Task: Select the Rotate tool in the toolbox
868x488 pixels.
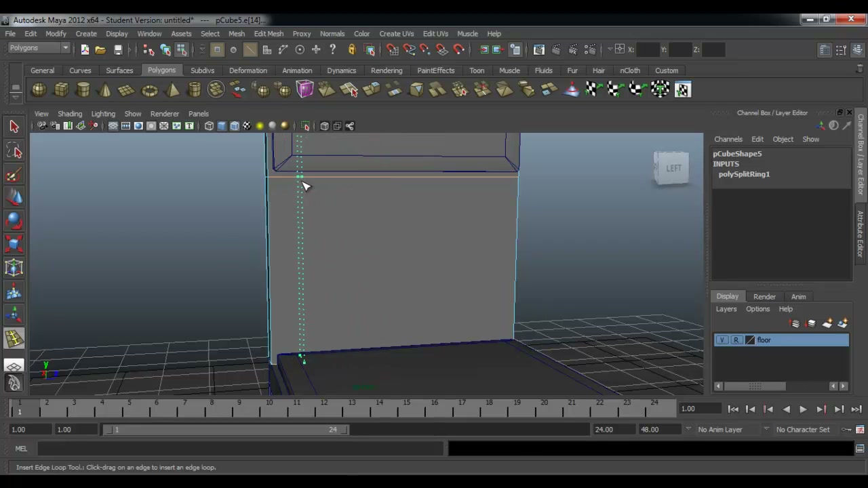Action: [14, 221]
